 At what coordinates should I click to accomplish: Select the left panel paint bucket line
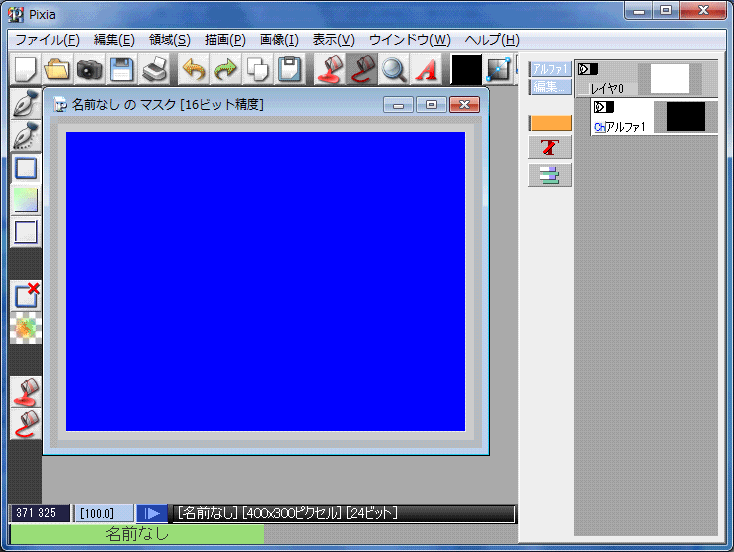tap(26, 424)
